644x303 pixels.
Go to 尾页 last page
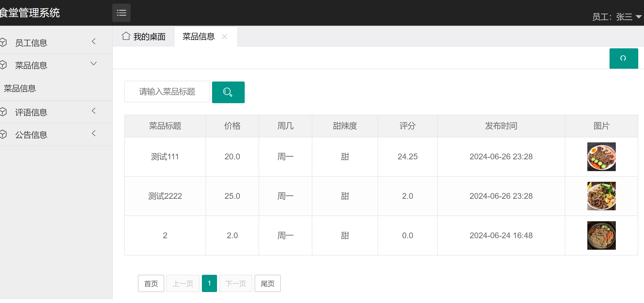(x=267, y=283)
